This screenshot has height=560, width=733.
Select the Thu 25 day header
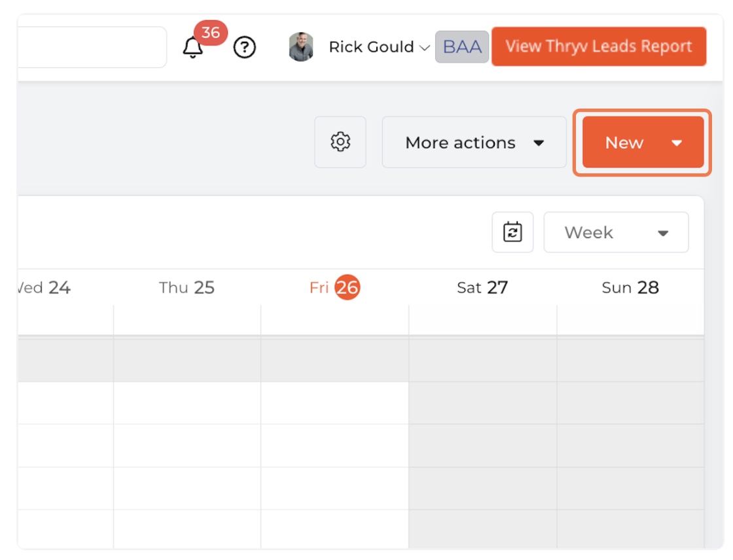(187, 287)
